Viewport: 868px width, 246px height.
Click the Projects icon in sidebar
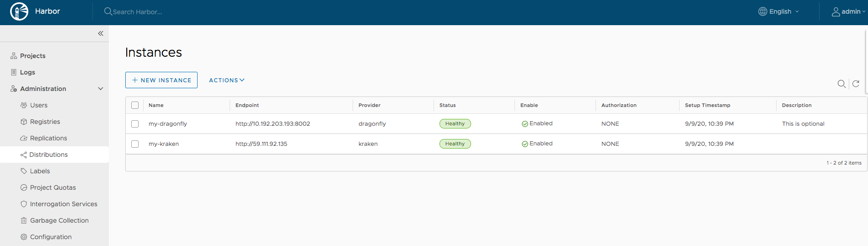coord(14,56)
